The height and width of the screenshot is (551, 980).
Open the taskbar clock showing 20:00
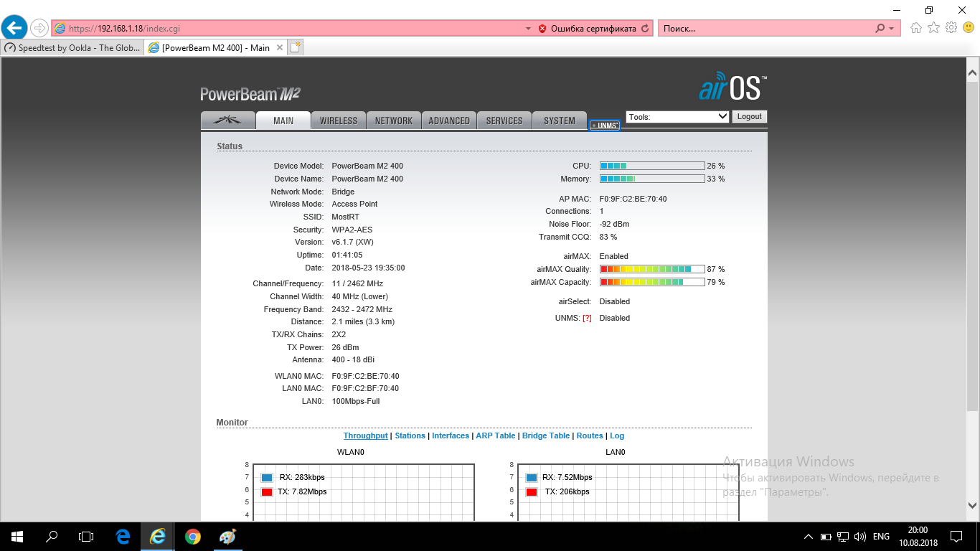[x=918, y=536]
